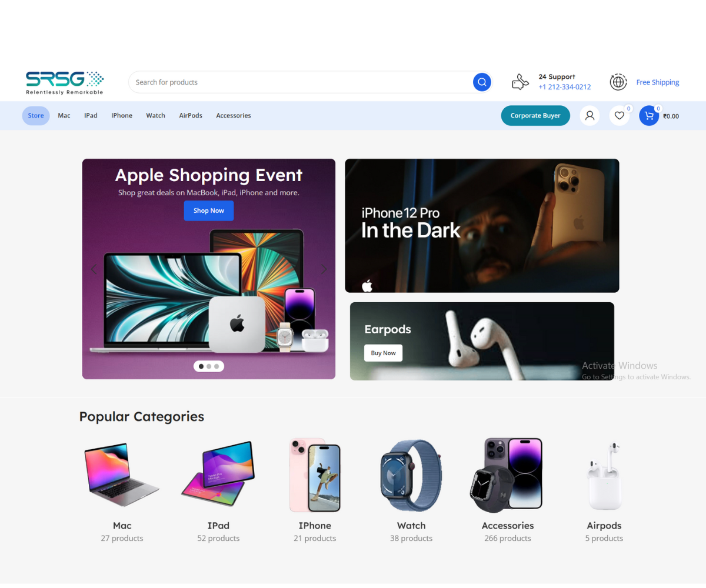
Task: Select the third carousel dot
Action: click(x=217, y=366)
